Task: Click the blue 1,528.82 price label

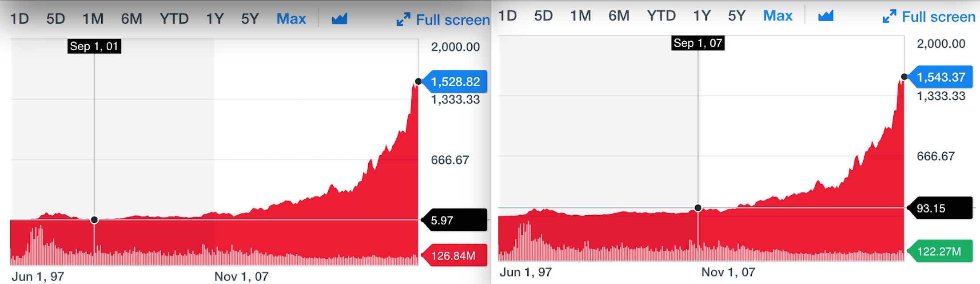Action: (455, 82)
